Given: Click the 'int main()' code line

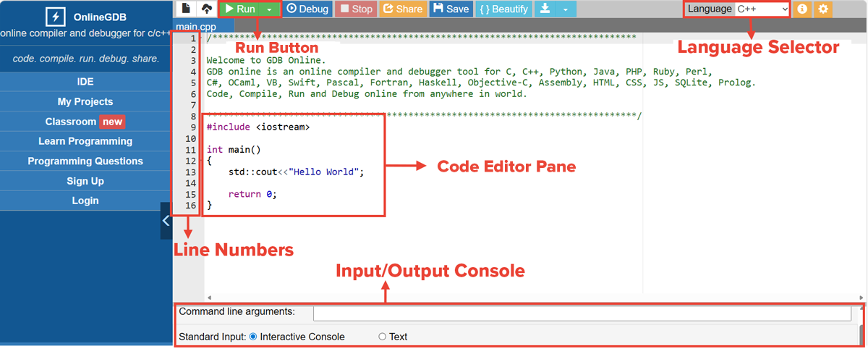Looking at the screenshot, I should 234,150.
